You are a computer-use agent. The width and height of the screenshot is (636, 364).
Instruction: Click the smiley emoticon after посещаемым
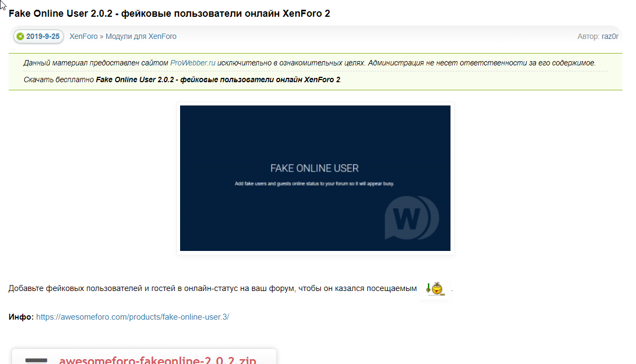pyautogui.click(x=434, y=288)
